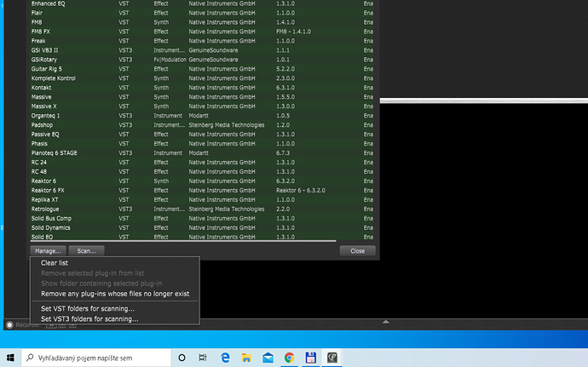Open File Explorer from the taskbar
This screenshot has height=367, width=588.
pyautogui.click(x=246, y=358)
